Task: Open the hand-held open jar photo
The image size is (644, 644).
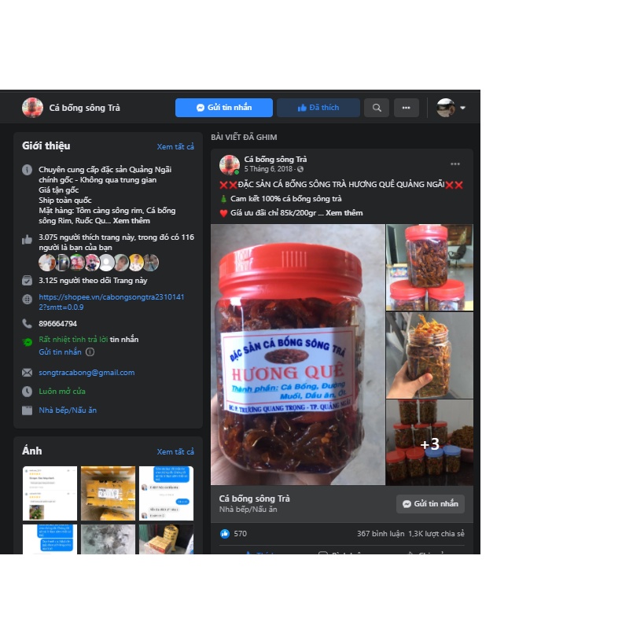Action: [x=429, y=355]
